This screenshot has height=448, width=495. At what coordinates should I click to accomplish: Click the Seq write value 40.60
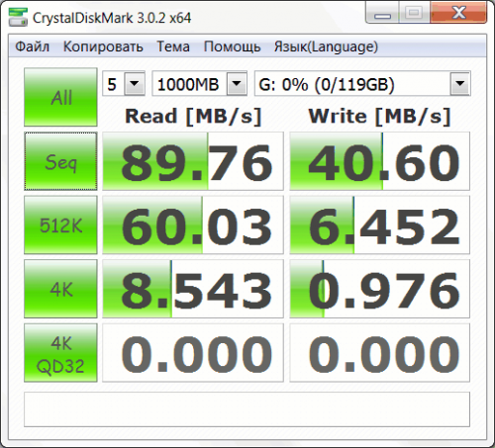coord(380,161)
